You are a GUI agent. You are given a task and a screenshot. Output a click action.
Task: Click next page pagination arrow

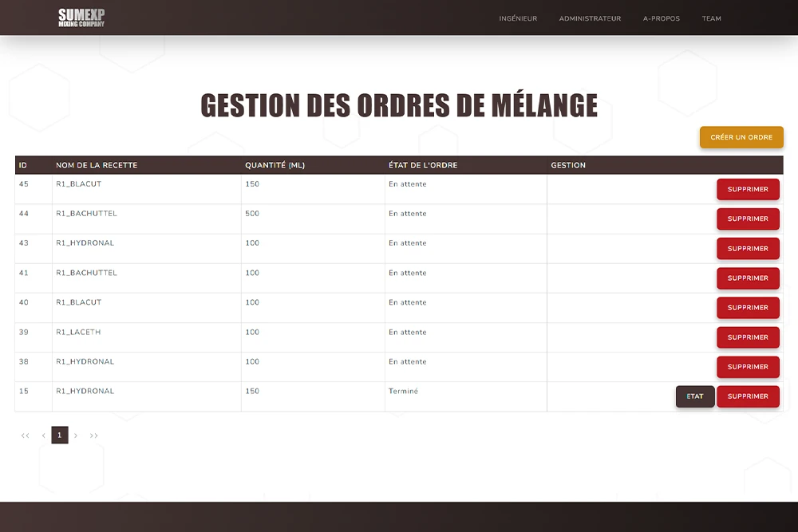(x=76, y=435)
